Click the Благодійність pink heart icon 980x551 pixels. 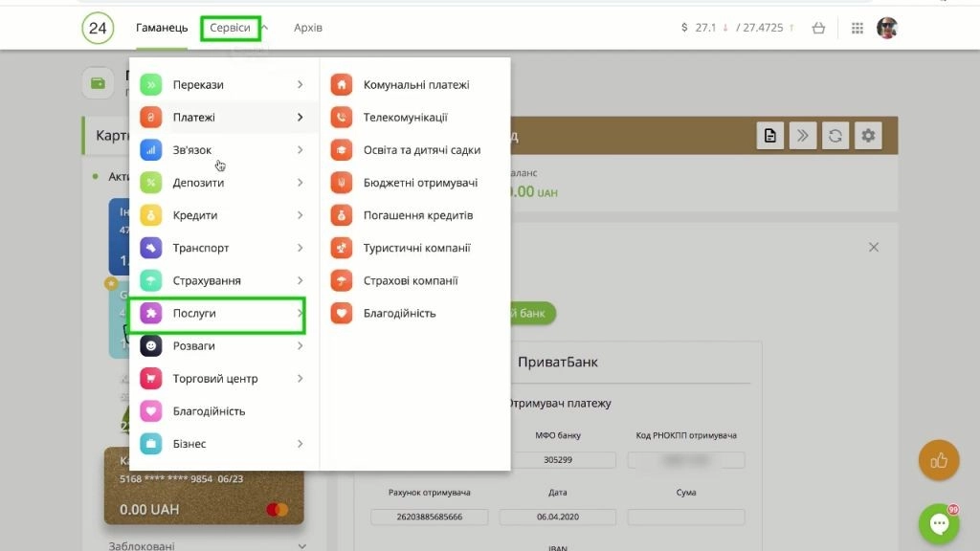point(150,411)
